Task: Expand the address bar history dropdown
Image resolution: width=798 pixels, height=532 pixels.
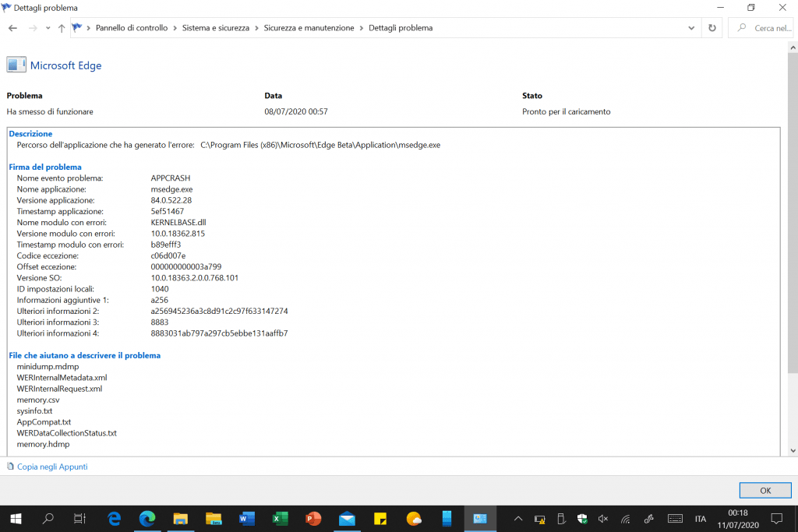Action: [x=692, y=28]
